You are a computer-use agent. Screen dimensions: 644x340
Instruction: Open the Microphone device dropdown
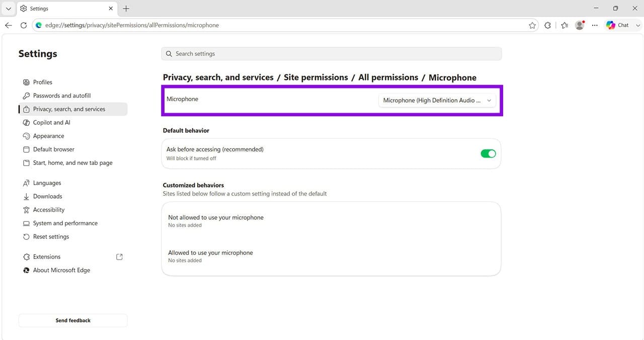click(437, 101)
